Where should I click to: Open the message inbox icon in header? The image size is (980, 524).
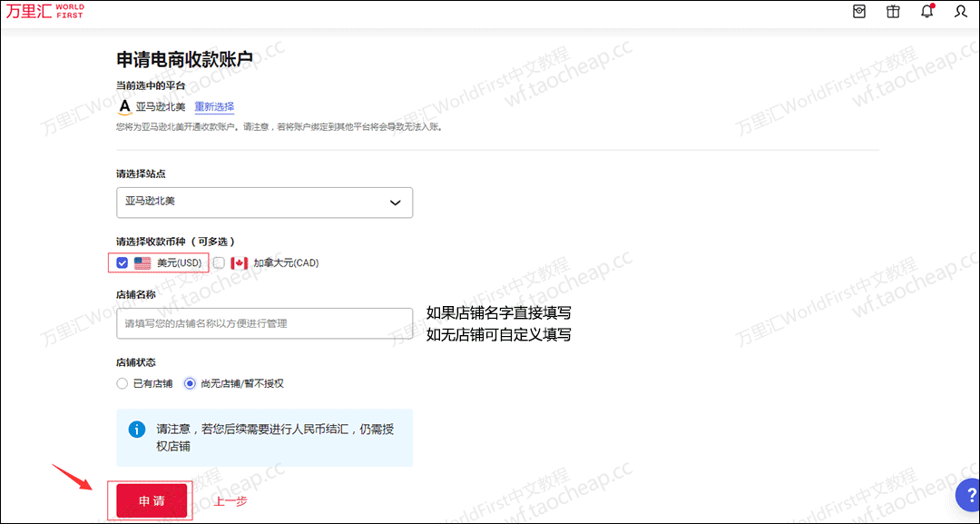click(859, 11)
